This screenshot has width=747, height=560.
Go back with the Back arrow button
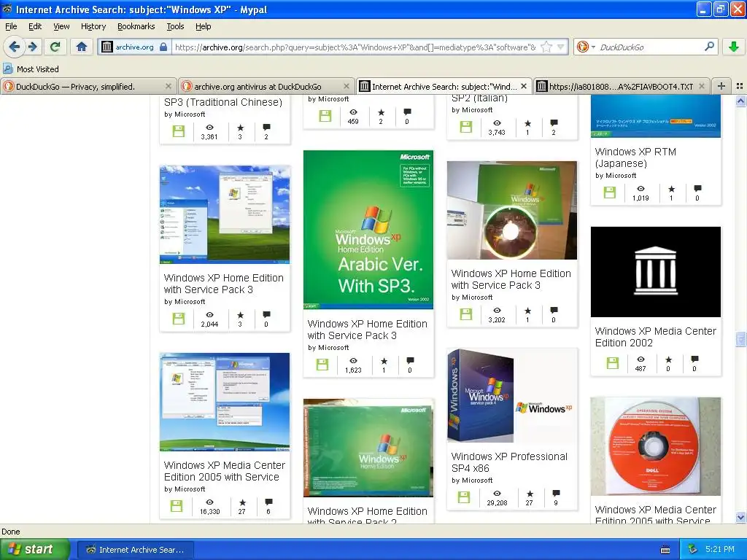14,47
